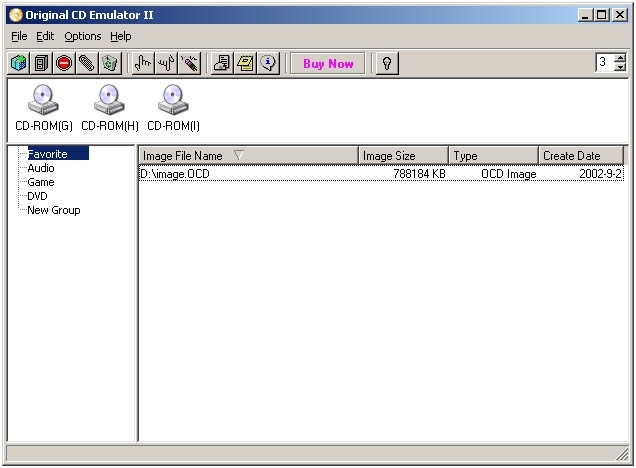Image resolution: width=636 pixels, height=468 pixels.
Task: Click the 2002-9-2 date cell
Action: click(600, 174)
